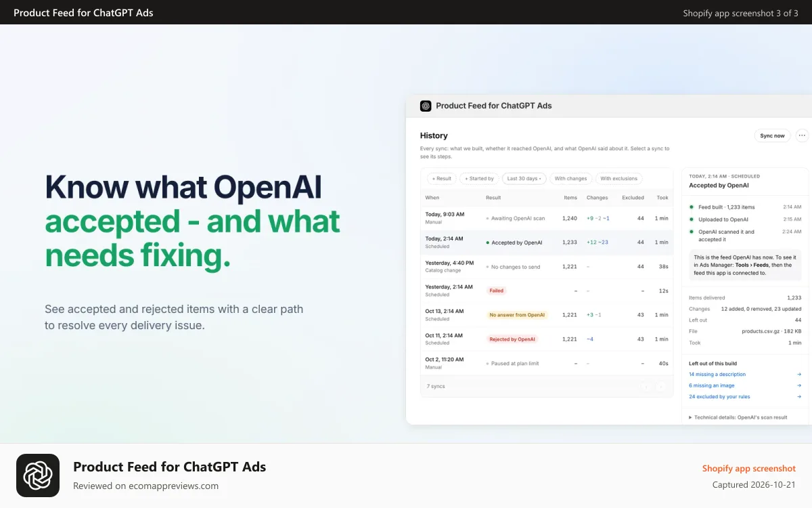
Task: Click Shopify app screenshot orange label
Action: [749, 468]
